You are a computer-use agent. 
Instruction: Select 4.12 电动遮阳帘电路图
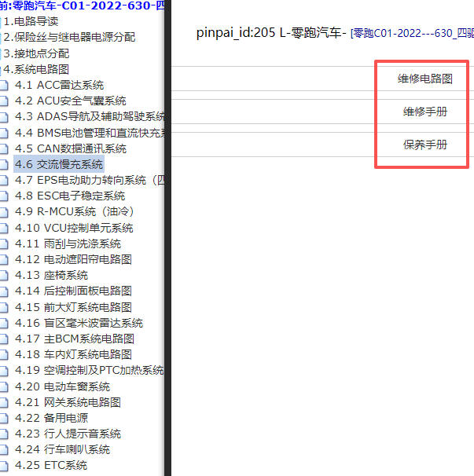pos(73,259)
